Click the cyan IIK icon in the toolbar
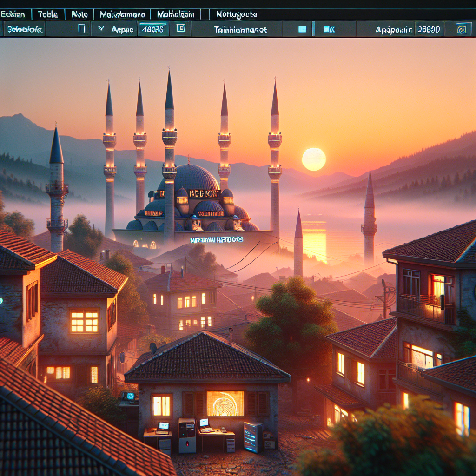Screen dimensions: 476x476 (x=329, y=29)
